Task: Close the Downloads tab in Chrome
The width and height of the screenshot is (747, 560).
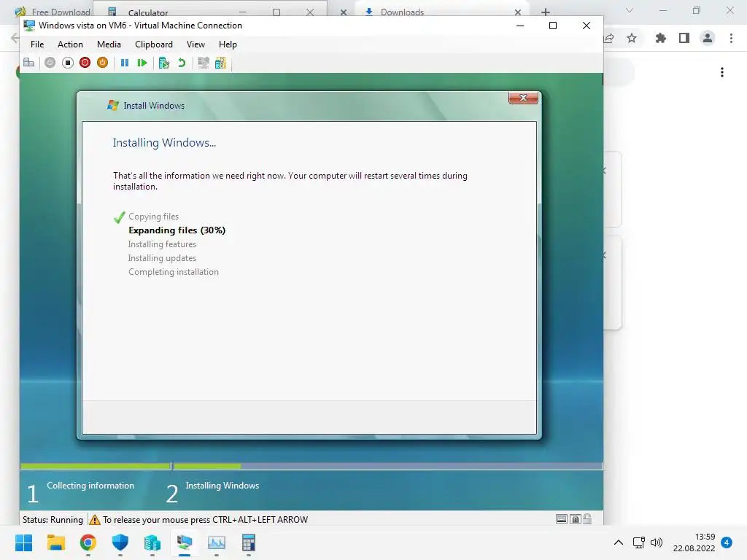Action: point(518,12)
